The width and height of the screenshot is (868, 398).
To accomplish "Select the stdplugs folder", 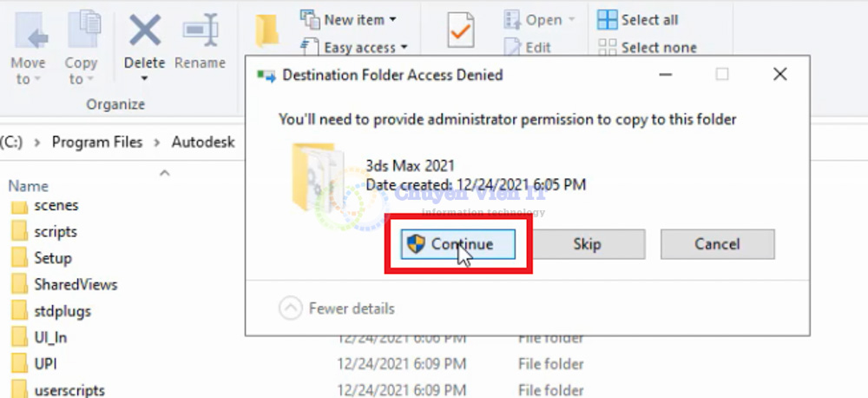I will tap(62, 310).
